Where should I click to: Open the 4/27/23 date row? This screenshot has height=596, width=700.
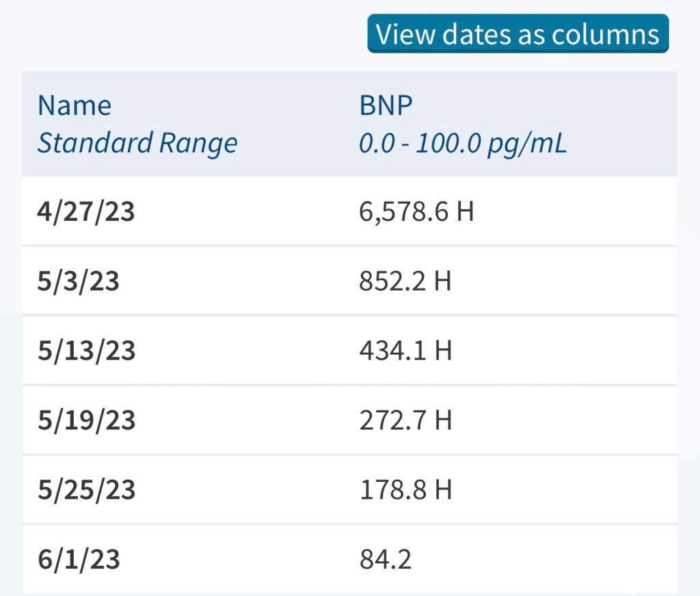[x=86, y=211]
